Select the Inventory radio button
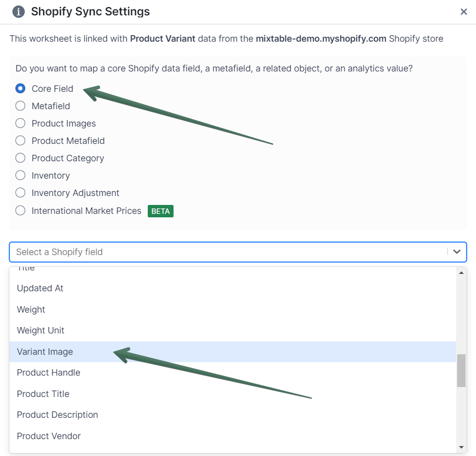The image size is (476, 456). 20,175
